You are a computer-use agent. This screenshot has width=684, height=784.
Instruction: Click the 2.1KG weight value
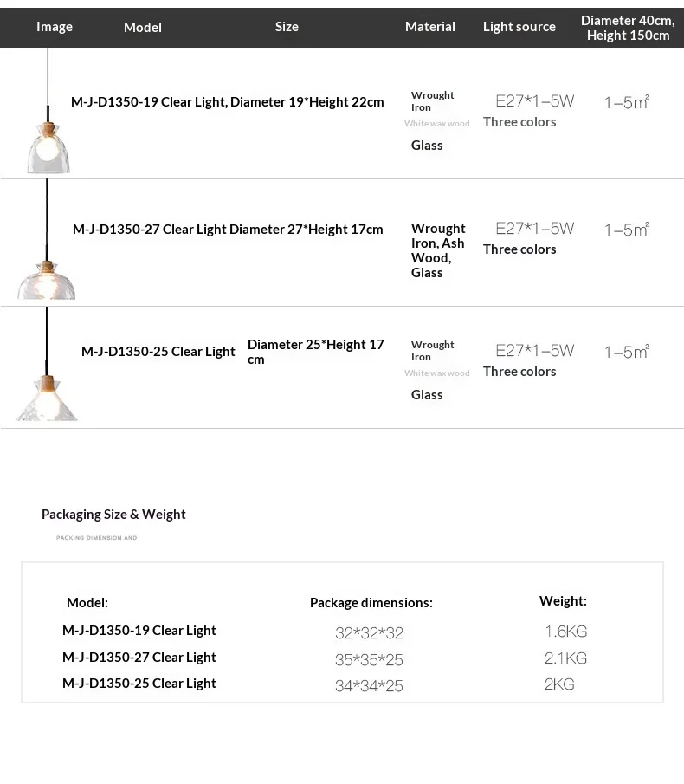click(x=565, y=658)
